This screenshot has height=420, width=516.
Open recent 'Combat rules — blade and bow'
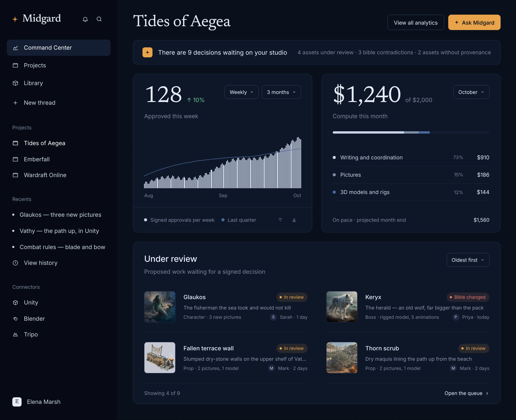point(59,247)
